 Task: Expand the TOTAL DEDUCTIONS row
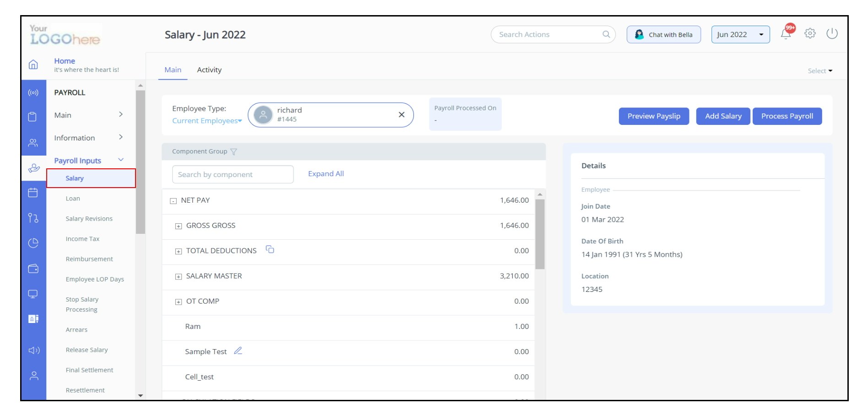point(179,251)
